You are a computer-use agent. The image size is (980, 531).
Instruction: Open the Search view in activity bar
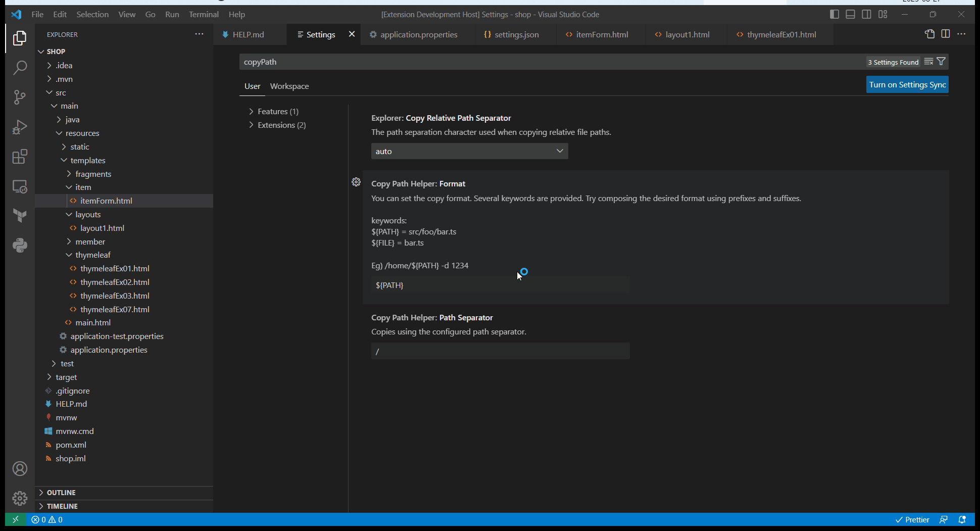(20, 68)
